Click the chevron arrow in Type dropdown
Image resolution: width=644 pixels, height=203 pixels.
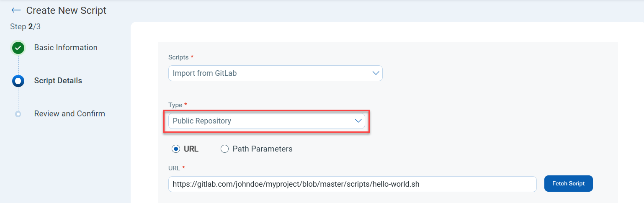coord(358,121)
